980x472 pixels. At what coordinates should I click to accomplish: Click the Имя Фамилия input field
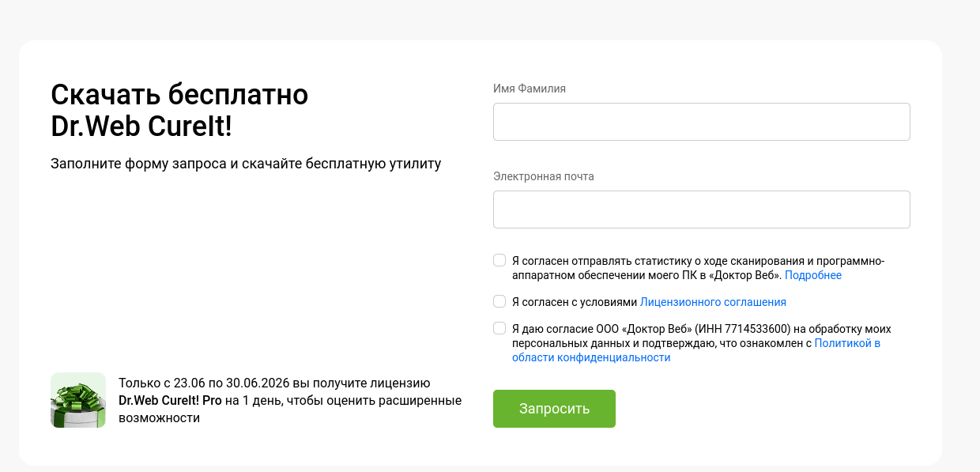pos(701,122)
